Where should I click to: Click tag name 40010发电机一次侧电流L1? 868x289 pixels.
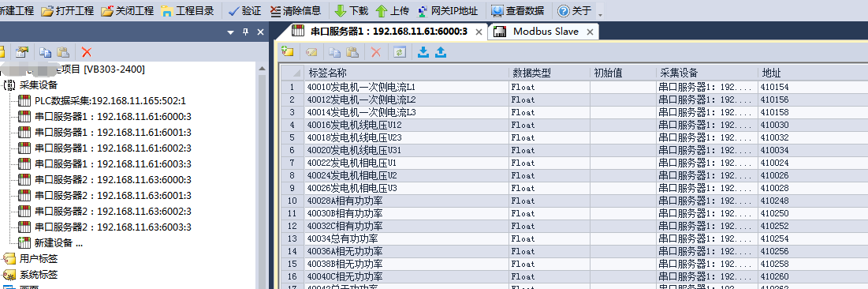point(361,87)
